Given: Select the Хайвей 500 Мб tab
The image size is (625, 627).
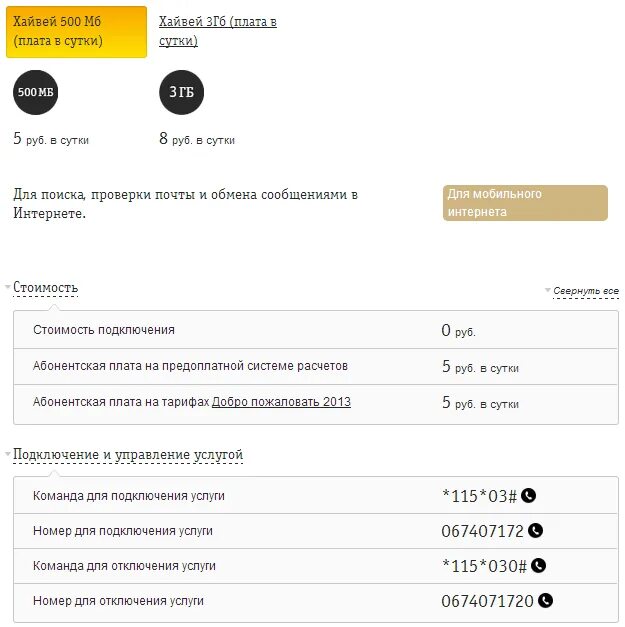Looking at the screenshot, I should (x=76, y=31).
